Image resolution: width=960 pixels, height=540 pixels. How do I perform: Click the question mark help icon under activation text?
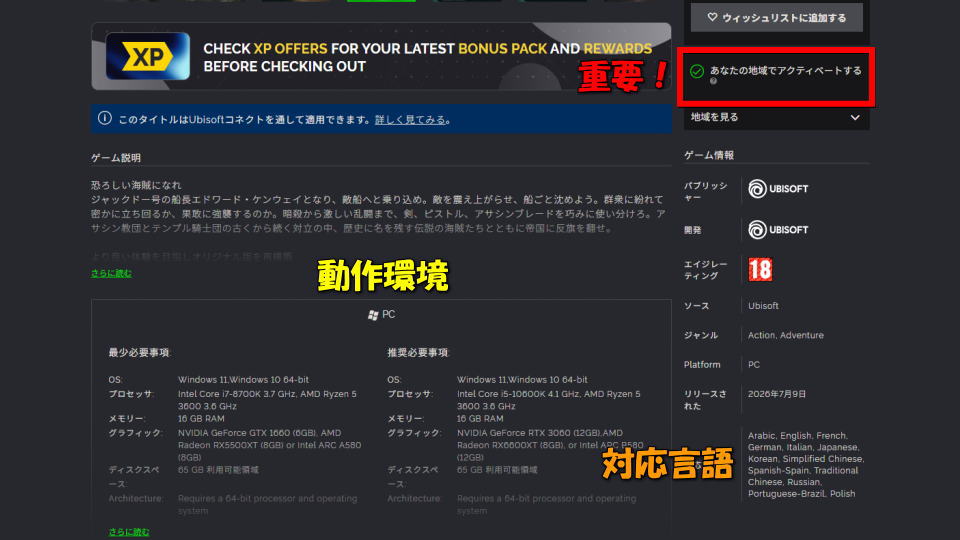click(x=713, y=81)
